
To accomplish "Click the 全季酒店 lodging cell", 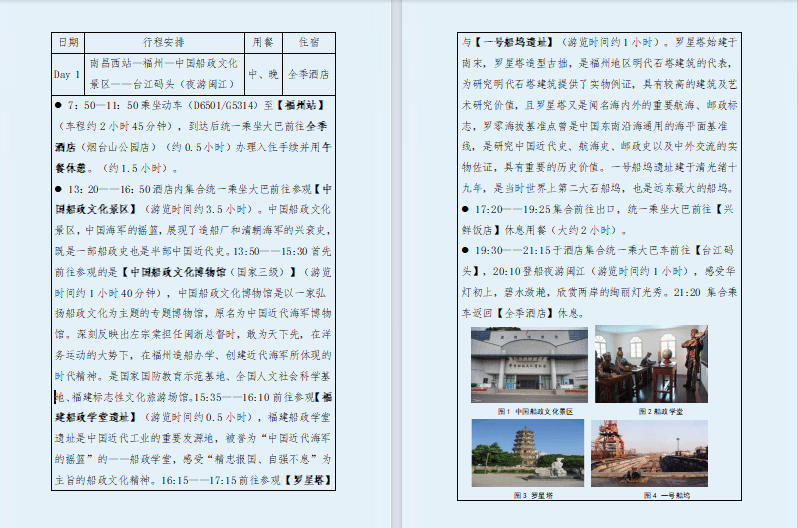I will 308,73.
